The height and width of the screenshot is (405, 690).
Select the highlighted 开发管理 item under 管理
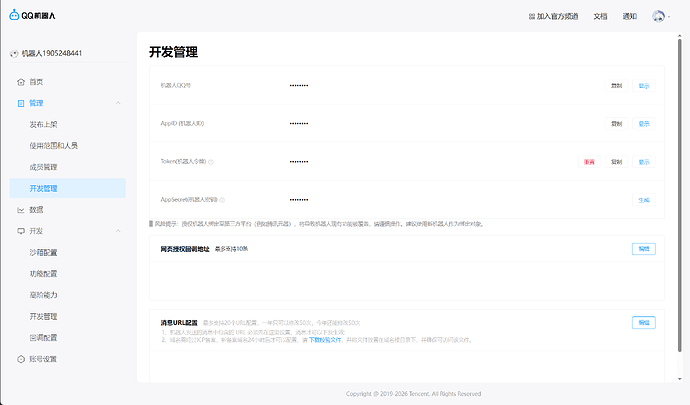tap(67, 188)
